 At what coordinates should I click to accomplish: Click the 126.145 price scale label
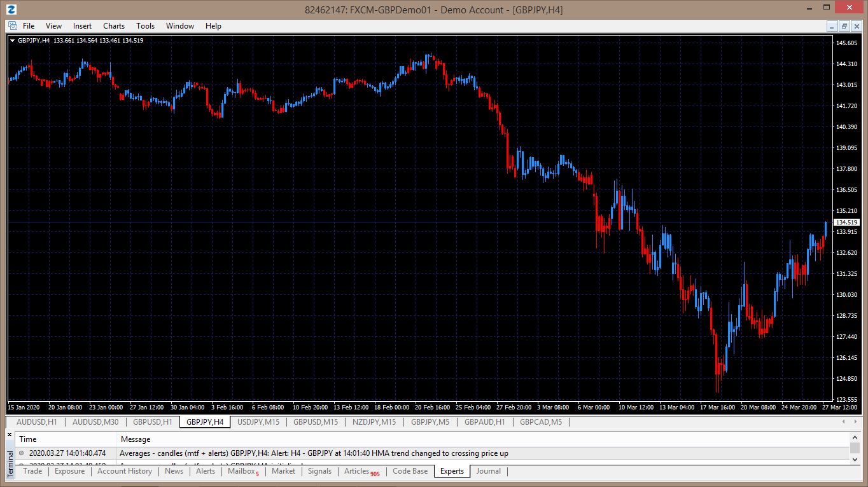click(x=847, y=357)
